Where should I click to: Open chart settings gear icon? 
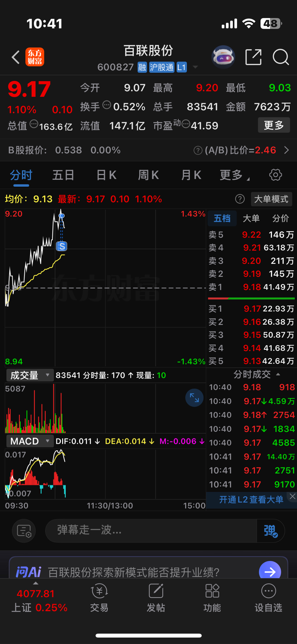tap(275, 175)
